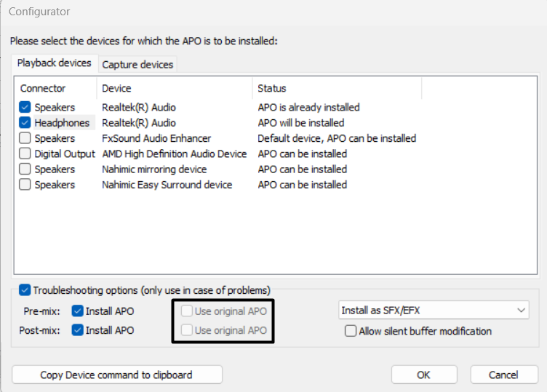The image size is (547, 392).
Task: Toggle Pre-mix Install APO checkbox
Action: tap(78, 311)
